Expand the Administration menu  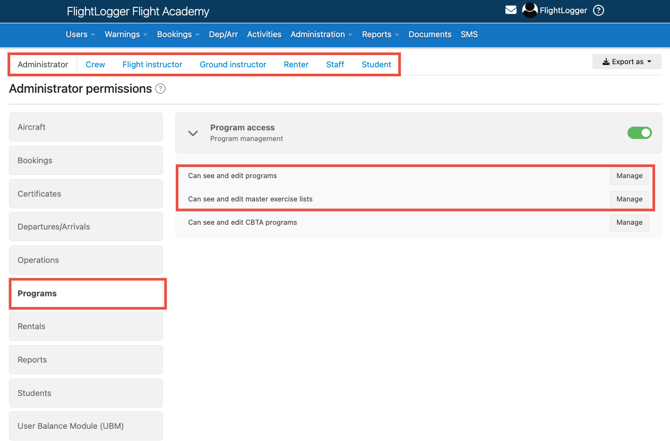coord(321,34)
